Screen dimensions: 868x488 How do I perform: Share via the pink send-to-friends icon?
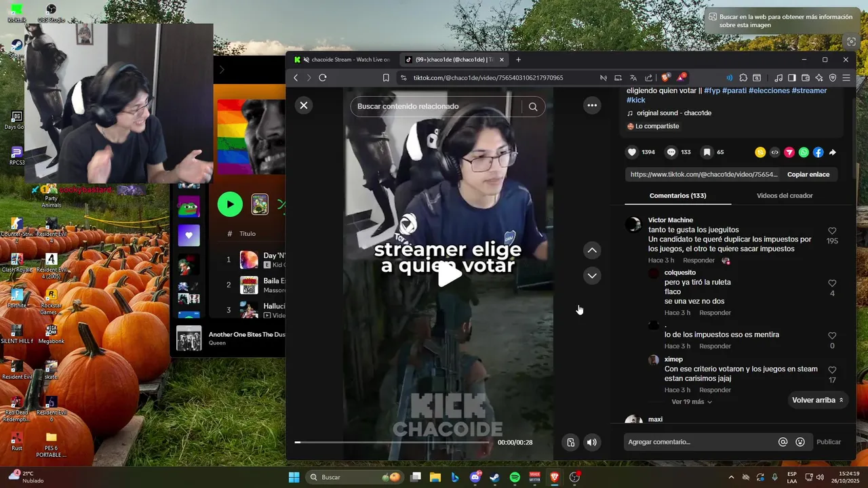789,152
